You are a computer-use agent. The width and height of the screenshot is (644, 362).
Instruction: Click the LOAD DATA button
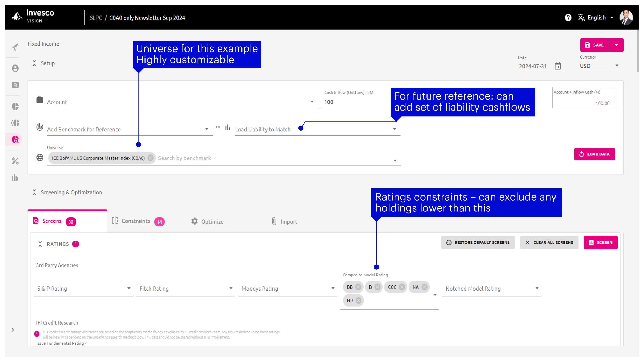[594, 154]
